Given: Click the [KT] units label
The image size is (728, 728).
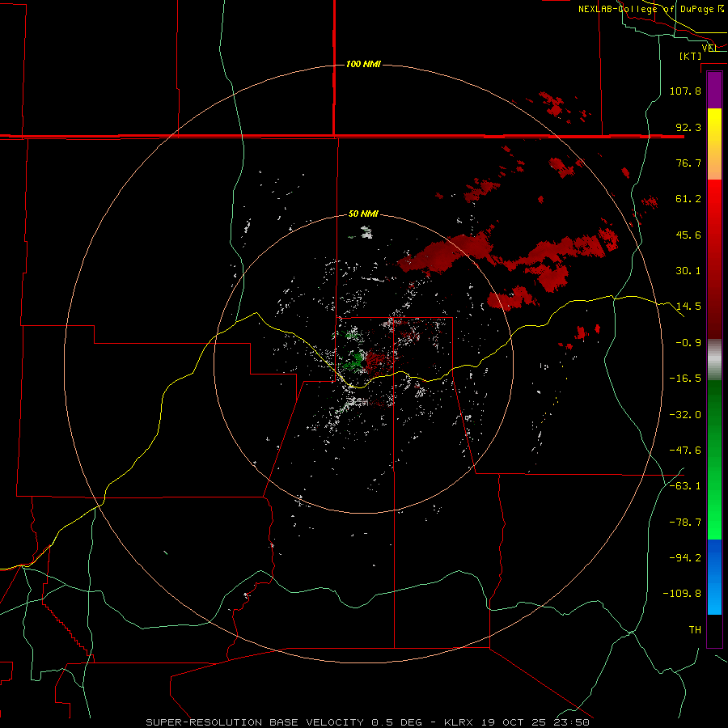Looking at the screenshot, I should (691, 56).
